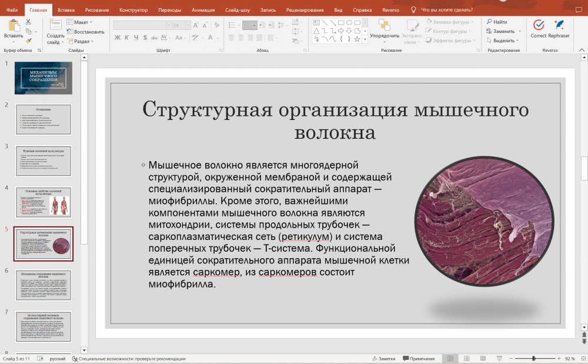Toggle Comments (Примечания) pane in status bar
Viewport: 588px width, 364px height.
coord(419,358)
